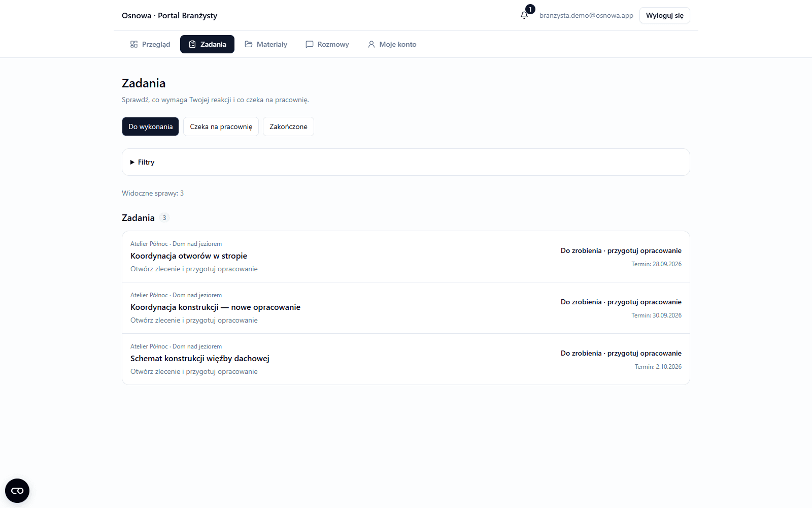The image size is (812, 508).
Task: Open task Koordynacja otworów w stropie
Action: pyautogui.click(x=406, y=257)
